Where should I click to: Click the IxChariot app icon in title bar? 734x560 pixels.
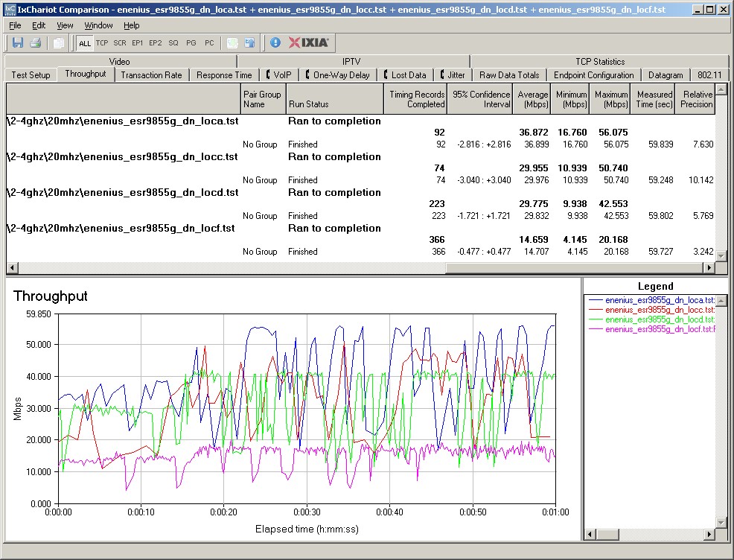point(10,9)
